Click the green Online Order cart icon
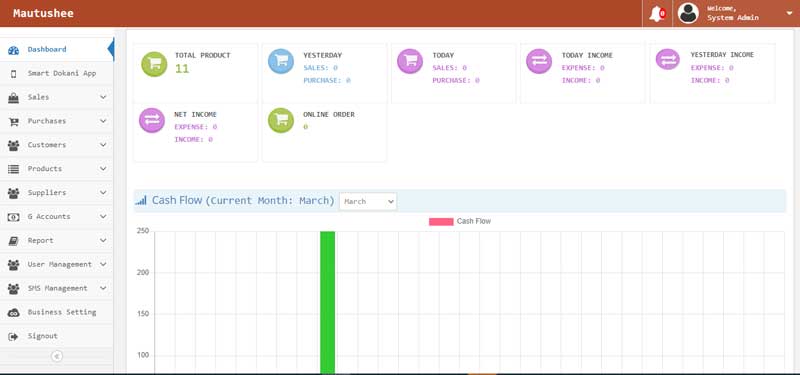 281,120
